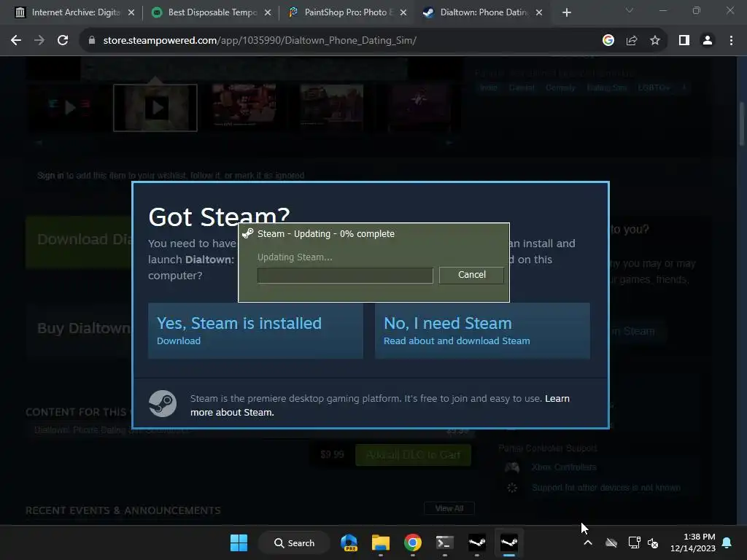Screen dimensions: 747x560
Task: Click the cloud sync tray icon
Action: pos(611,542)
